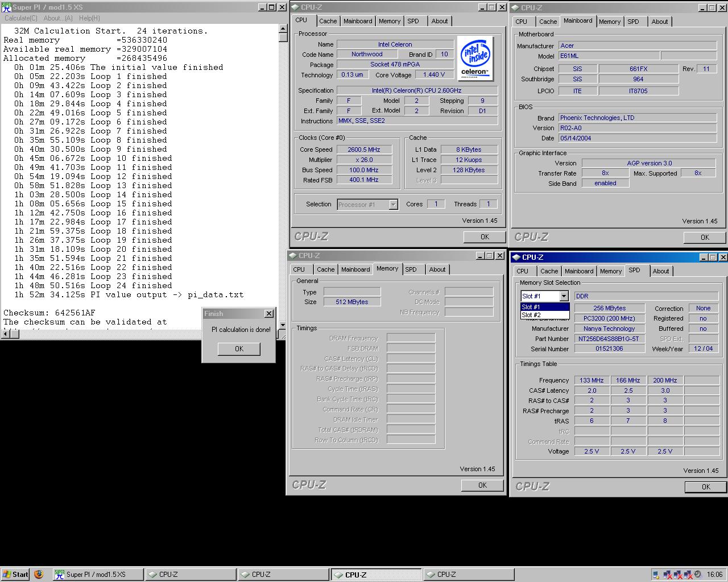Click the 200 MHz timings column header
This screenshot has width=728, height=582.
[665, 380]
